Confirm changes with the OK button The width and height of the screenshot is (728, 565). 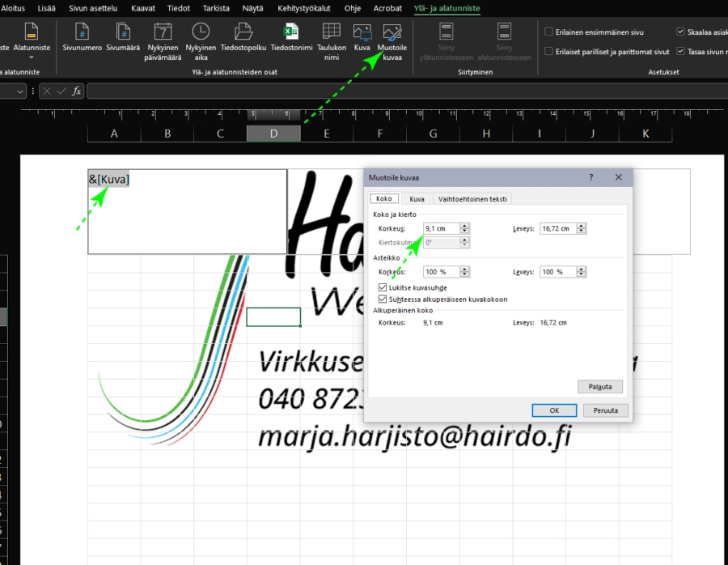[553, 410]
